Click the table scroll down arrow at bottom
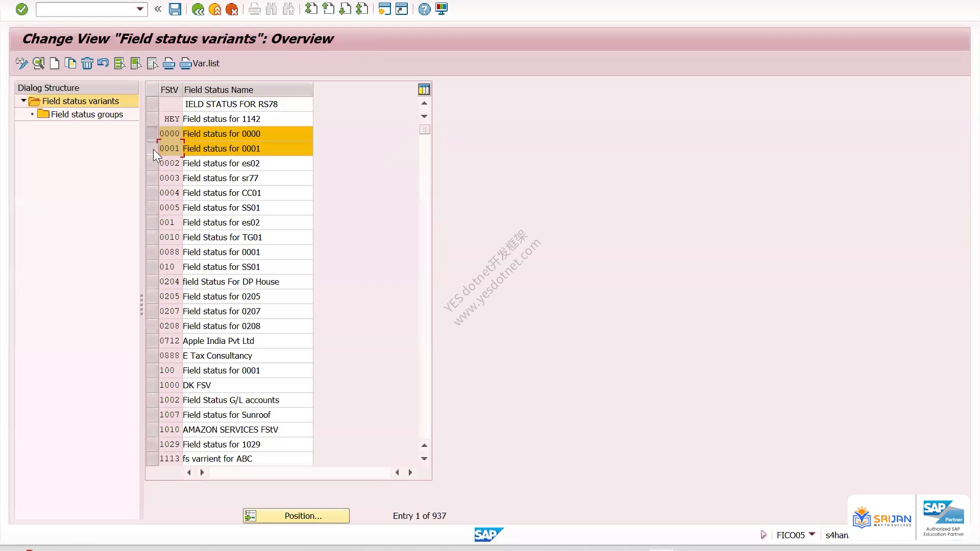The image size is (980, 551). [x=424, y=459]
